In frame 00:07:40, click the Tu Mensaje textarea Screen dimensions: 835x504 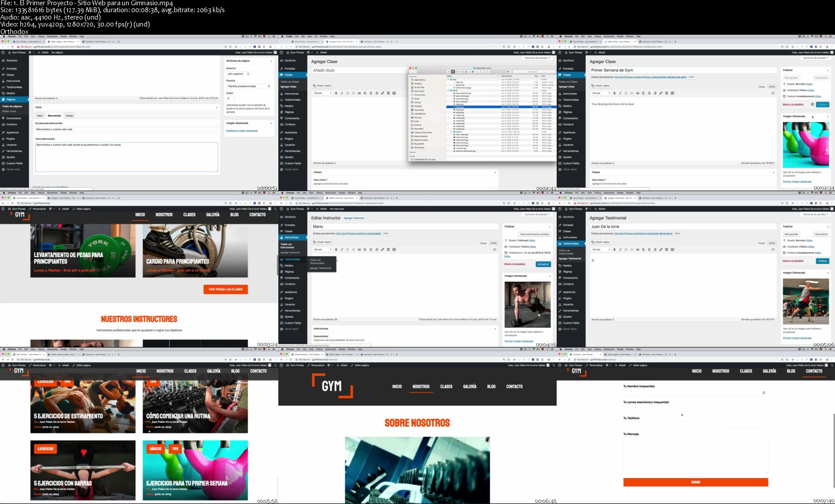[695, 455]
